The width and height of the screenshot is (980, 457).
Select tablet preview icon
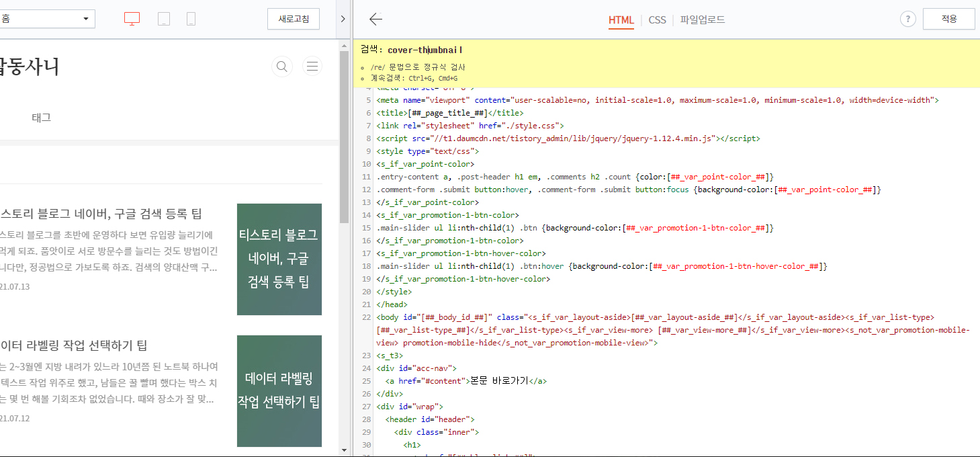(164, 19)
